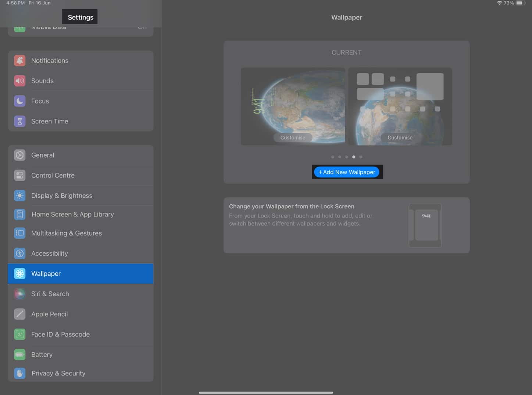The height and width of the screenshot is (395, 532).
Task: Tap the Lock Screen phone illustration
Action: 425,225
